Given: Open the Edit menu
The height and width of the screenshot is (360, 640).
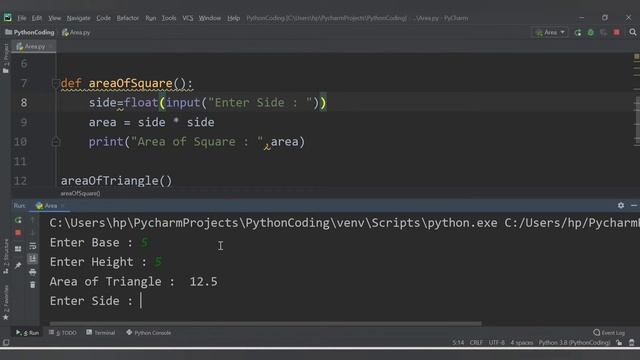Looking at the screenshot, I should 37,18.
